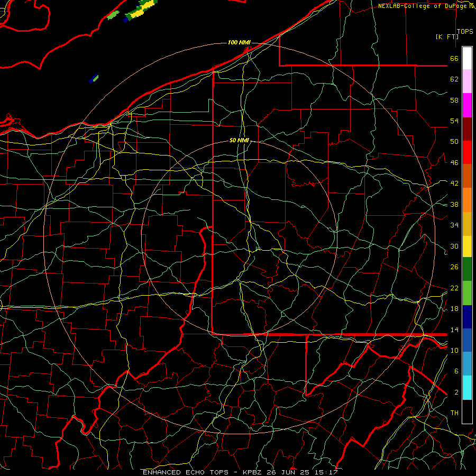476x476 pixels.
Task: Click the light blue 14 kft swatch
Action: [x=467, y=364]
